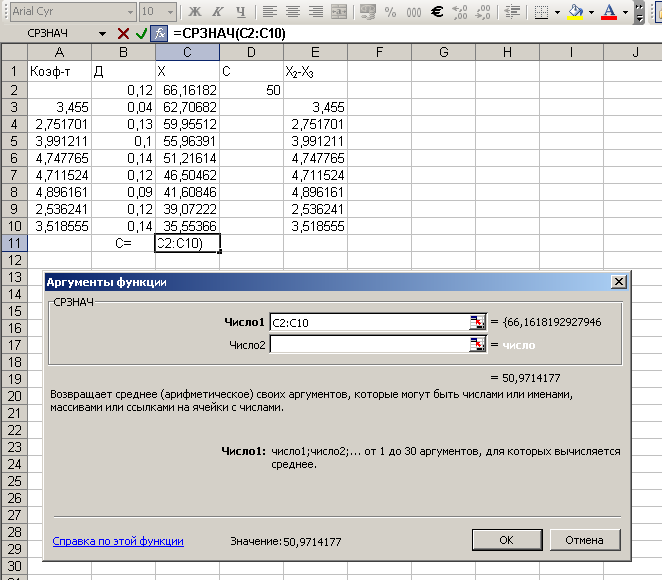Select cell containing 62,70682
The width and height of the screenshot is (662, 580).
tap(187, 107)
